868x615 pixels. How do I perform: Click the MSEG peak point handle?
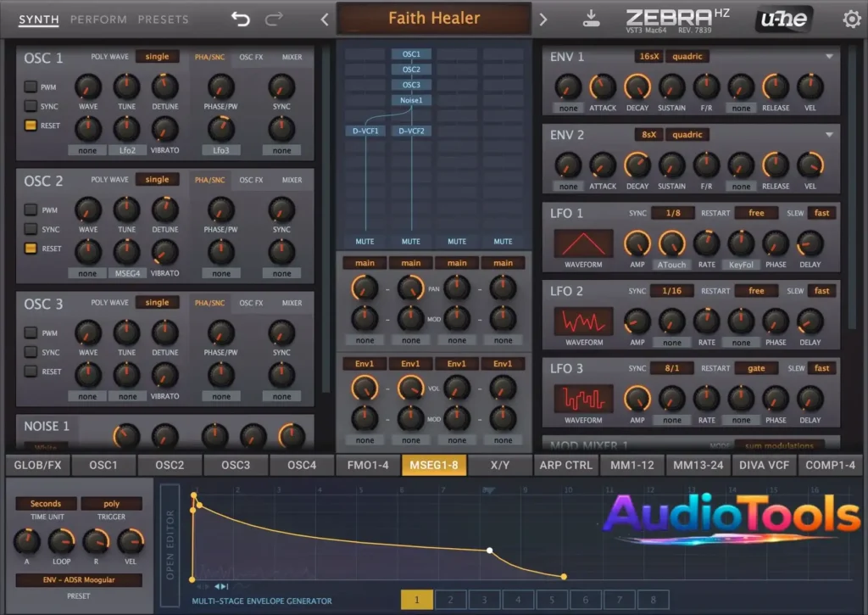click(x=194, y=495)
